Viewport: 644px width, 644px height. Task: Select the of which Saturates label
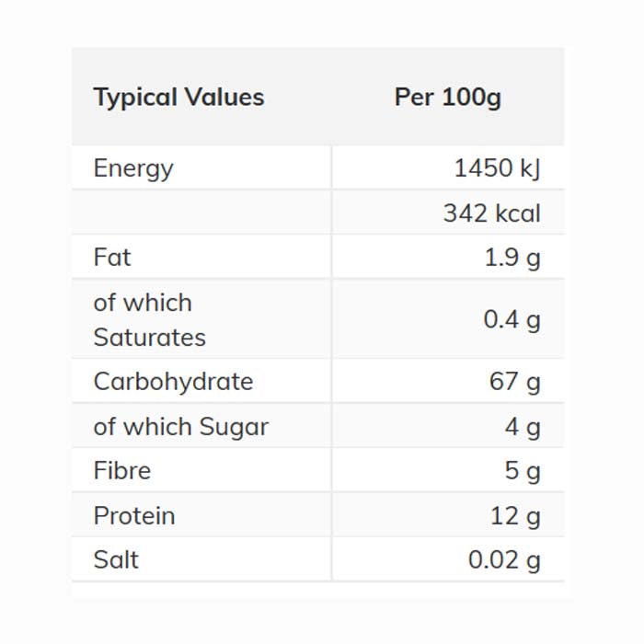149,320
